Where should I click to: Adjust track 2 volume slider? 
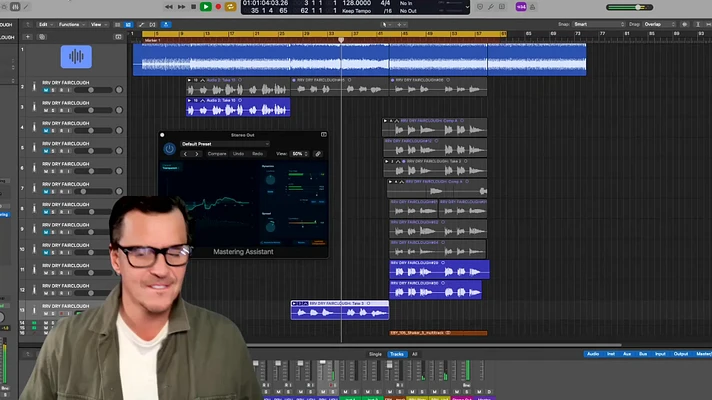(94, 90)
